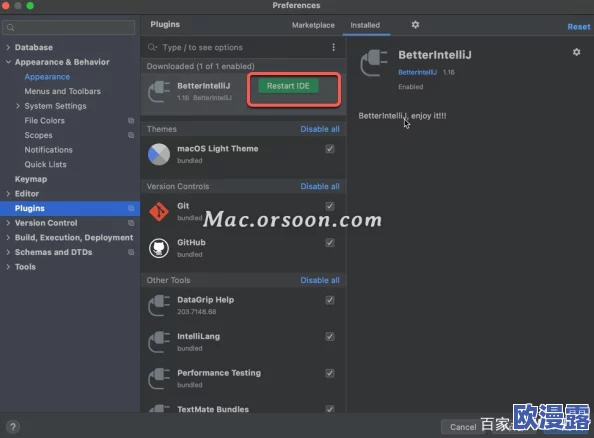This screenshot has height=438, width=594.
Task: Toggle IntelliLang plugin checkbox
Action: point(330,336)
